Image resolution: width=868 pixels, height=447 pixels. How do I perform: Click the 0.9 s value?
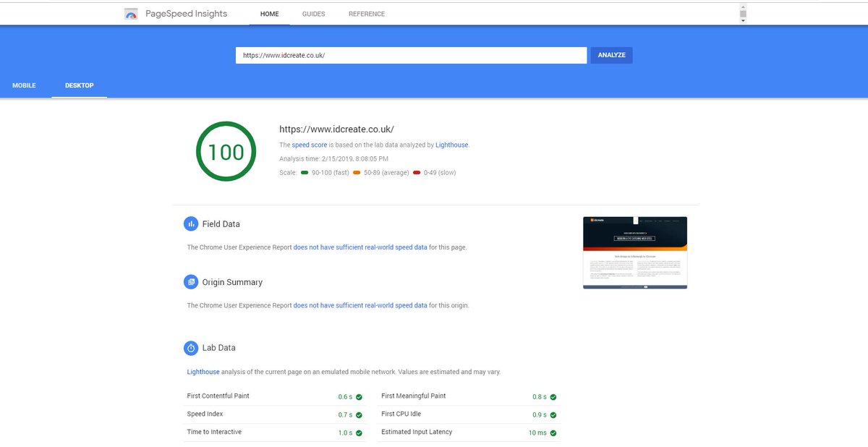540,415
